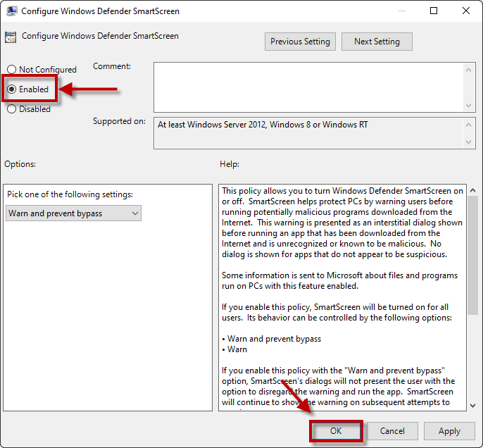483x448 pixels.
Task: Click help paragraph starting 'Some information is sent'
Action: pyautogui.click(x=340, y=280)
